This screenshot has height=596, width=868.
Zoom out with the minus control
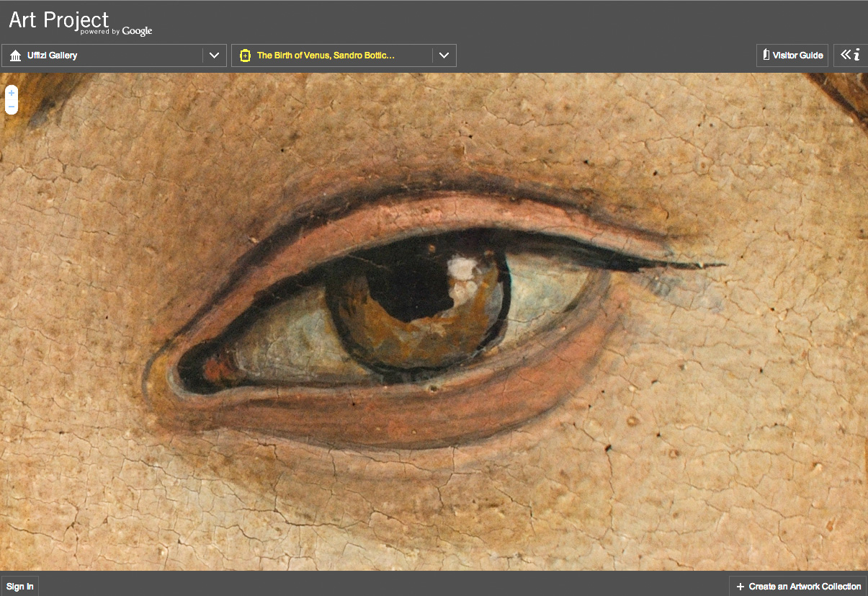(11, 107)
